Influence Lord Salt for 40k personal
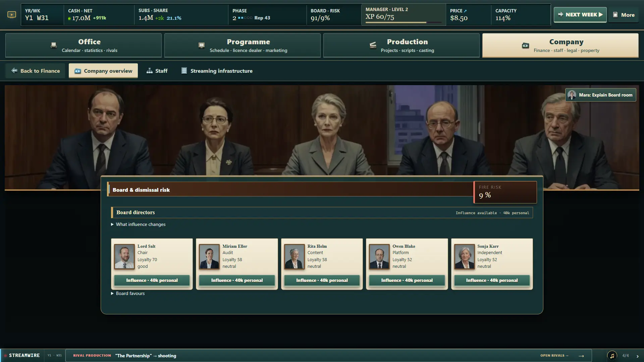Image resolution: width=644 pixels, height=362 pixels. pos(152,280)
